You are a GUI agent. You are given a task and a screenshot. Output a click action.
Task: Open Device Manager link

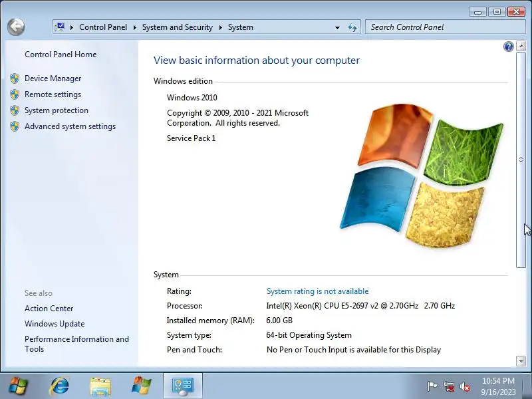tap(53, 78)
